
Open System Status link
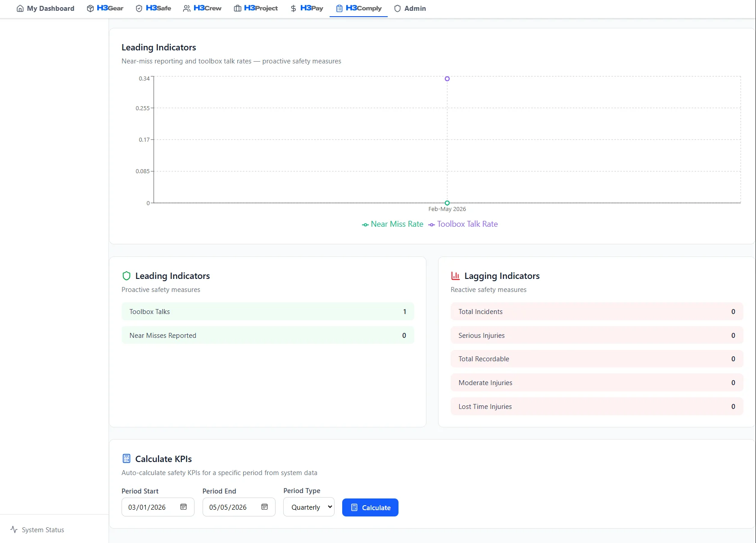(x=37, y=530)
